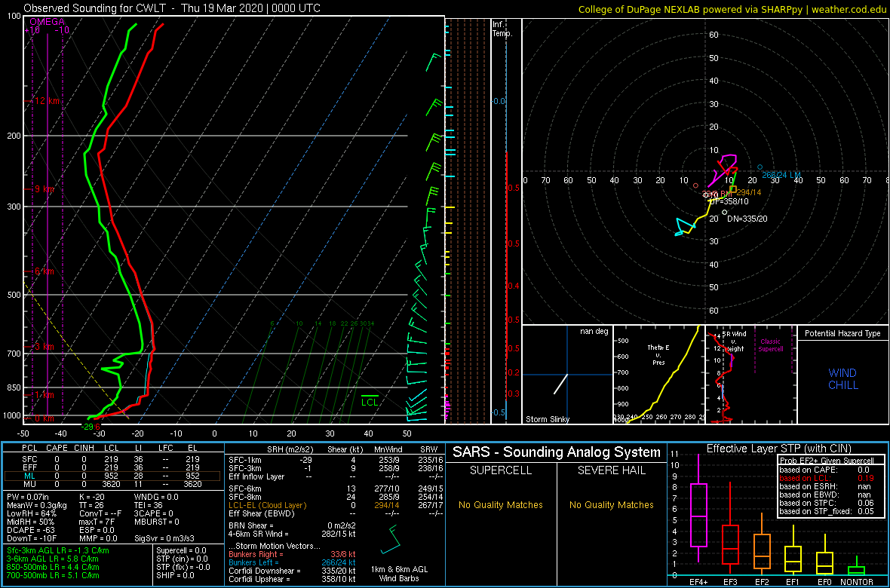Image resolution: width=890 pixels, height=588 pixels.
Task: Click the 'UP=358/10' hodograph label
Action: click(x=729, y=201)
